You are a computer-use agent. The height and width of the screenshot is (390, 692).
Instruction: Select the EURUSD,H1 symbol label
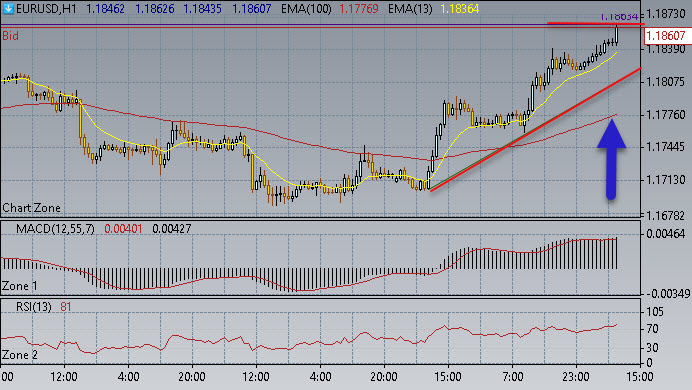(46, 9)
